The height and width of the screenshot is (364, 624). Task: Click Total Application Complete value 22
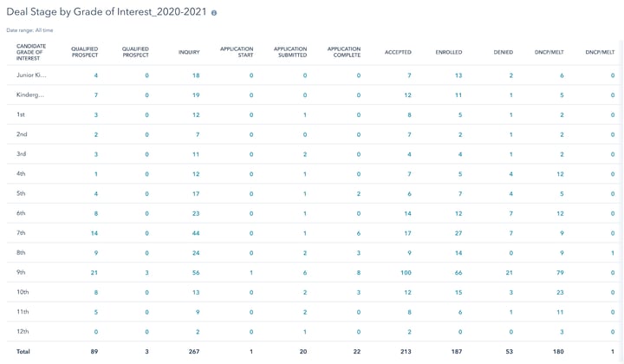pyautogui.click(x=357, y=352)
